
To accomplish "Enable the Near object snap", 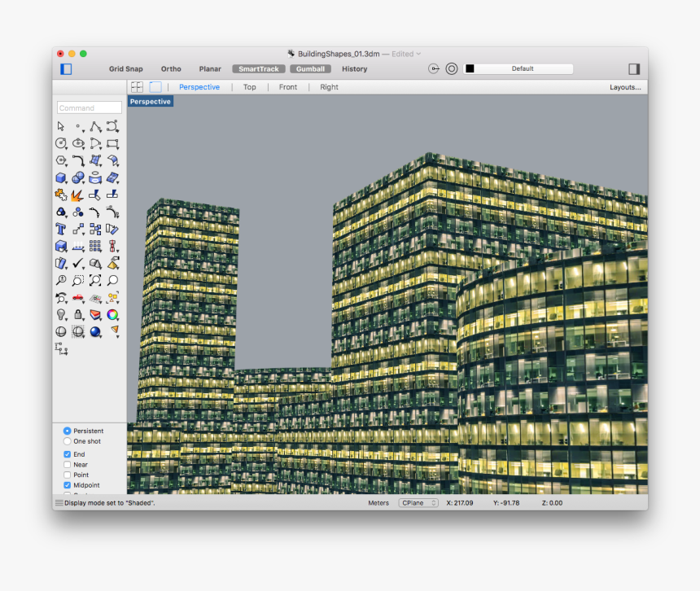I will click(x=67, y=464).
